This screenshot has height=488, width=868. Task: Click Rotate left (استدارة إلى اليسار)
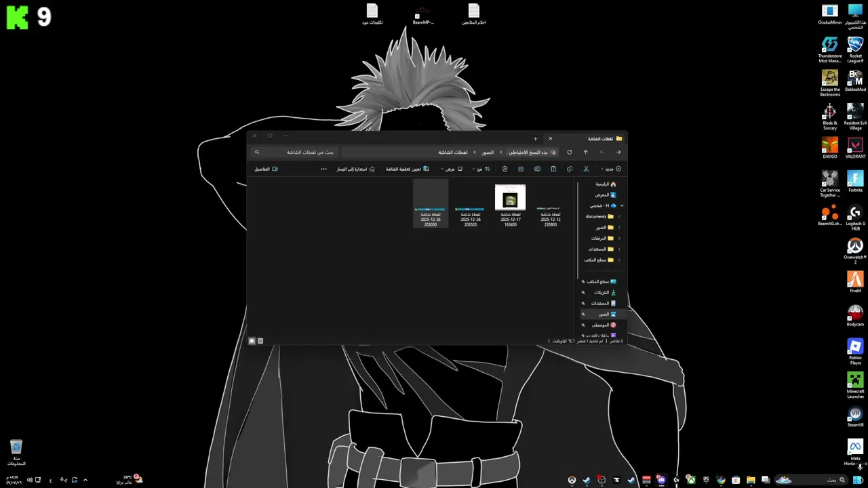[356, 169]
